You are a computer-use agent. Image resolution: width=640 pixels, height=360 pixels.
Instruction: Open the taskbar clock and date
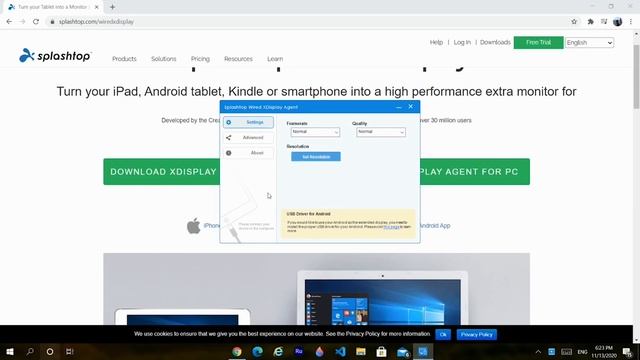(604, 352)
